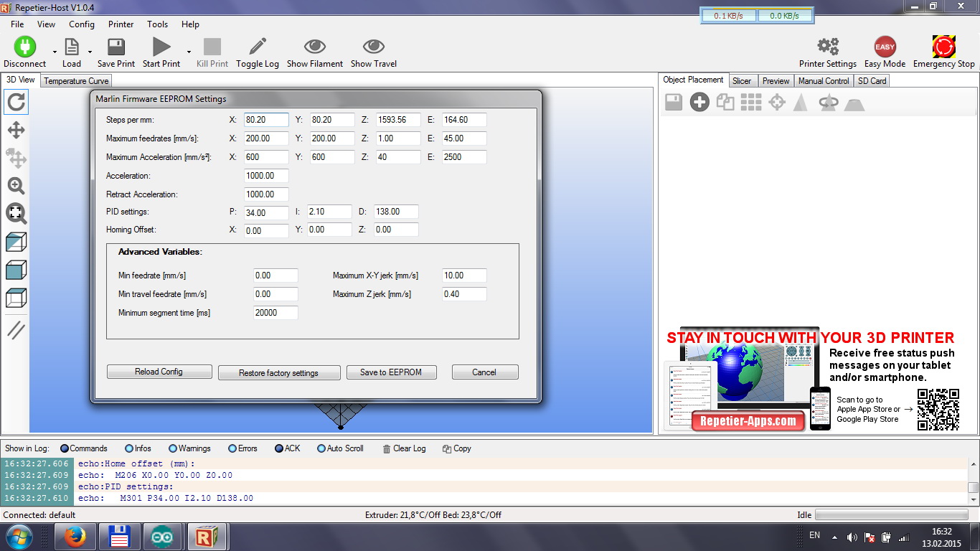Expand the Disconnect dropdown arrow
The width and height of the screenshot is (980, 551).
(x=55, y=52)
